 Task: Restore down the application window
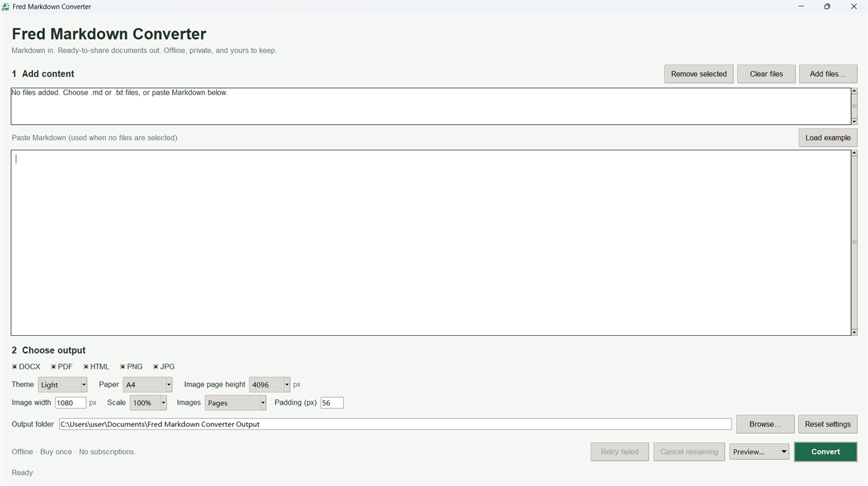click(x=827, y=7)
